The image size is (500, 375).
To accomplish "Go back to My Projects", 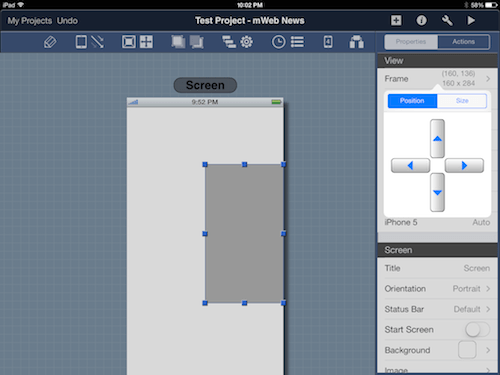I will coord(30,21).
